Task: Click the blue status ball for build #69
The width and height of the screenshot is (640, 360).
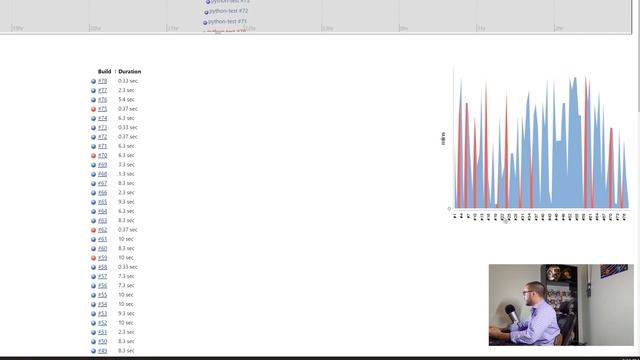Action: pos(93,165)
